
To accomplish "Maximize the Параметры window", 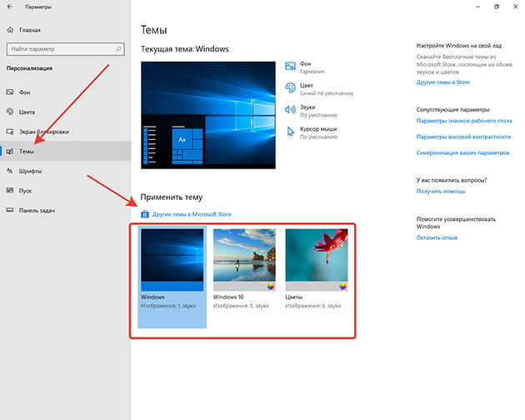I will [x=497, y=7].
